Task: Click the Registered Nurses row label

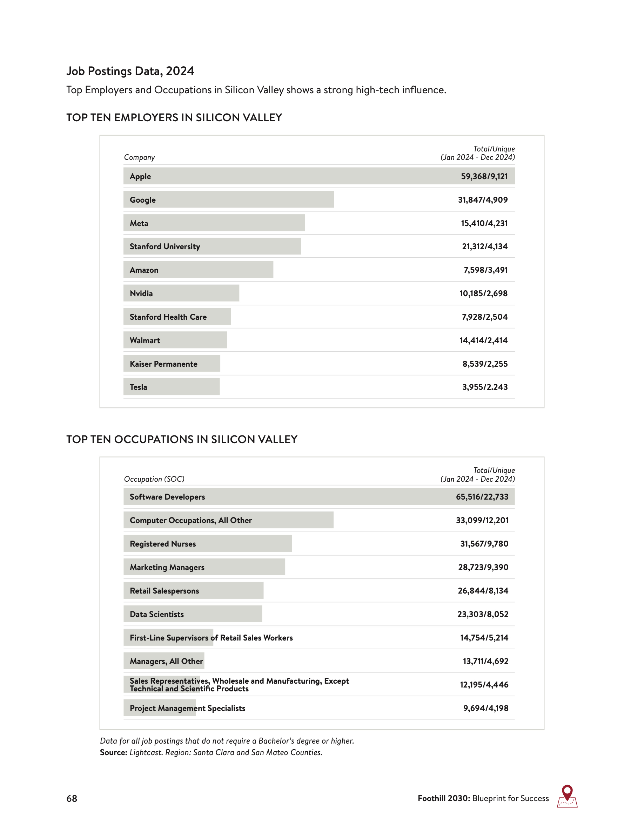Action: point(162,543)
